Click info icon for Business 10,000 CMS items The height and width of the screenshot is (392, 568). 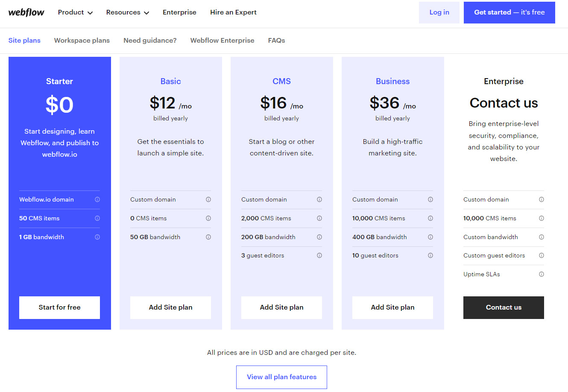[430, 218]
